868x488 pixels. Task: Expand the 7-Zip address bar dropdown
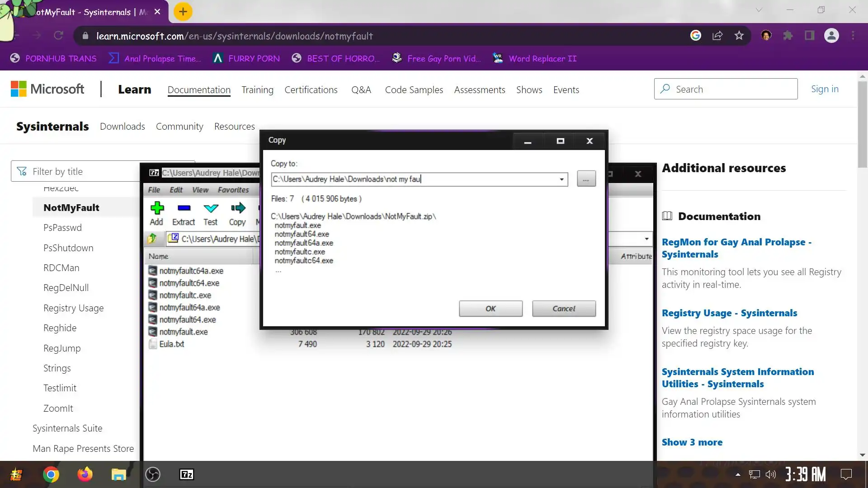point(646,239)
